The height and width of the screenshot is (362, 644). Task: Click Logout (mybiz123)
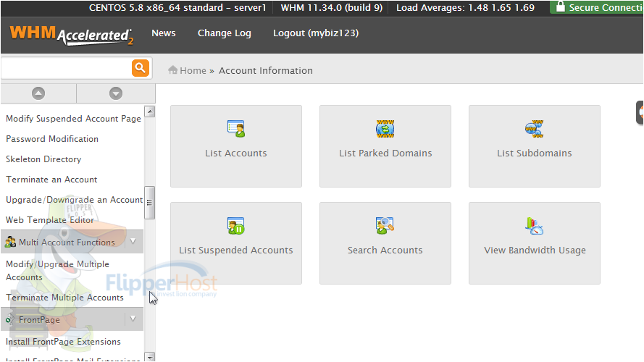316,33
